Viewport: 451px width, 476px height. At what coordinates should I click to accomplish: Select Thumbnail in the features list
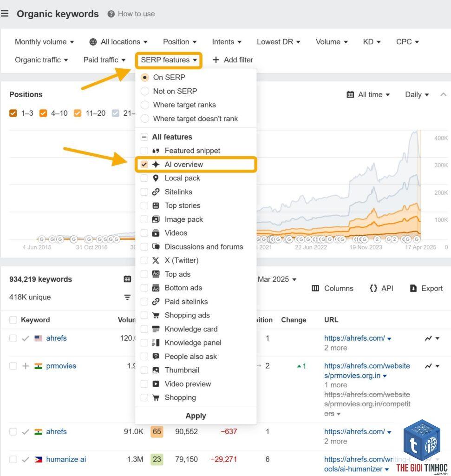182,370
